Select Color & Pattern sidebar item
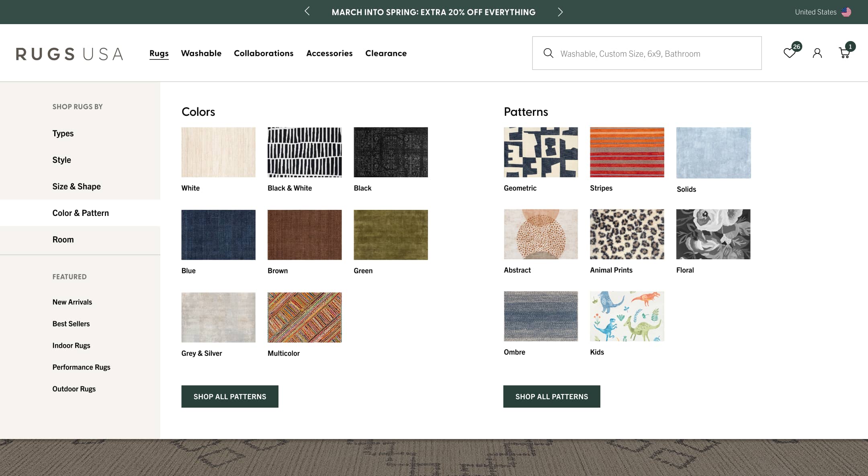 (80, 213)
